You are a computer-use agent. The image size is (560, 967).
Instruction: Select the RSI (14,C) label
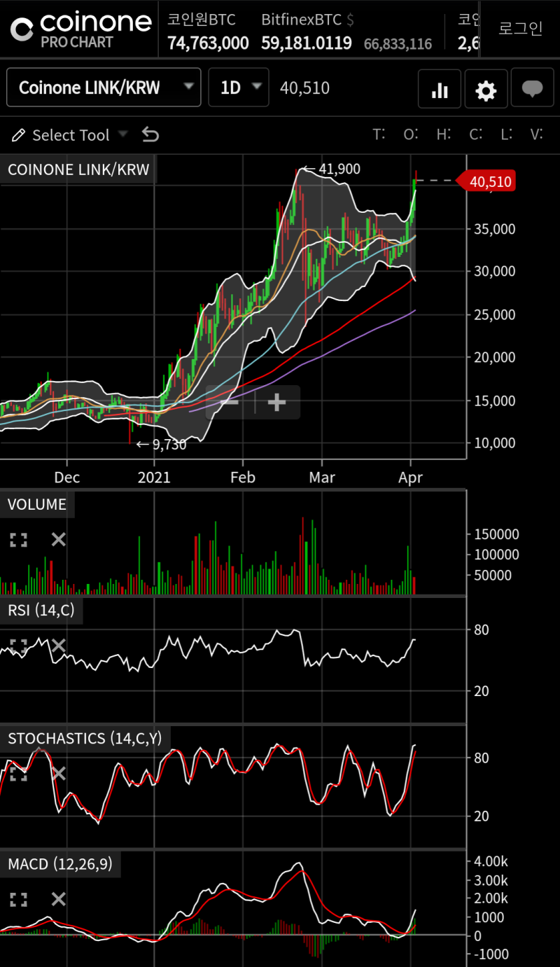tap(41, 610)
